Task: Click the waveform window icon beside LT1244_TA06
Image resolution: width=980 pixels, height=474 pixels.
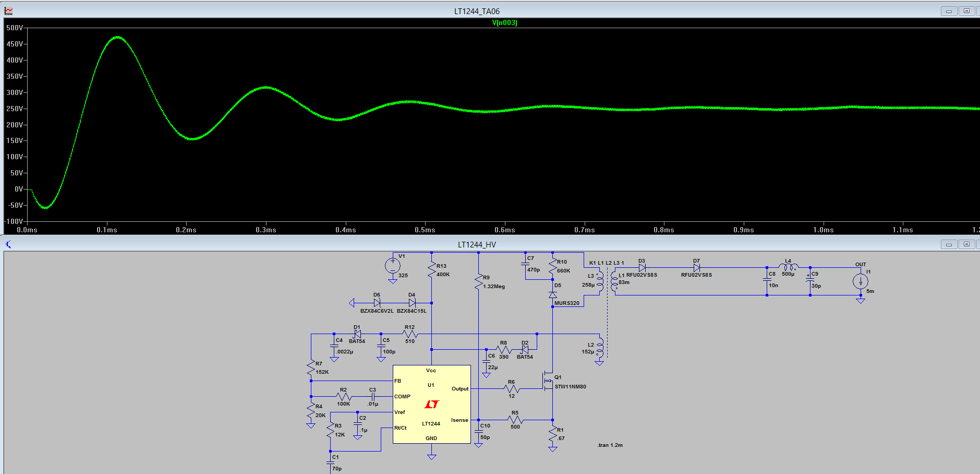Action: coord(8,10)
